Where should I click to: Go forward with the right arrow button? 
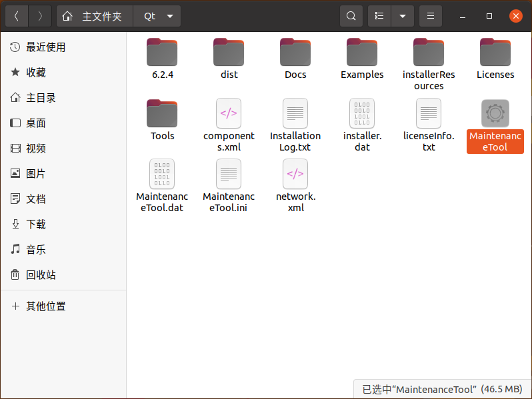[40, 16]
